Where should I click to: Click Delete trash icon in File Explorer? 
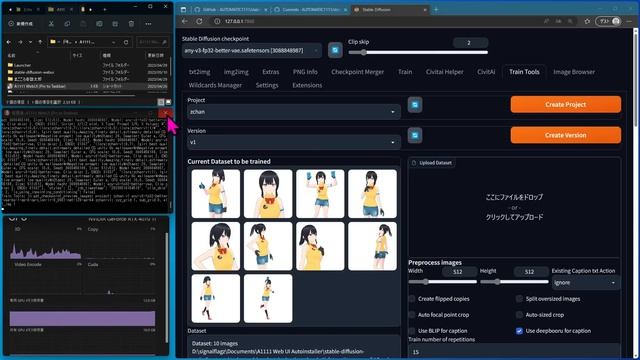[x=131, y=24]
